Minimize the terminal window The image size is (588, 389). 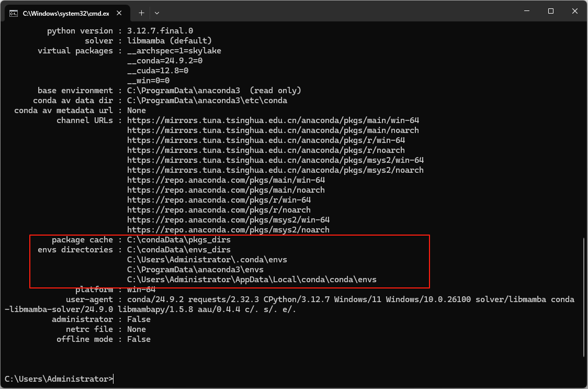(527, 12)
